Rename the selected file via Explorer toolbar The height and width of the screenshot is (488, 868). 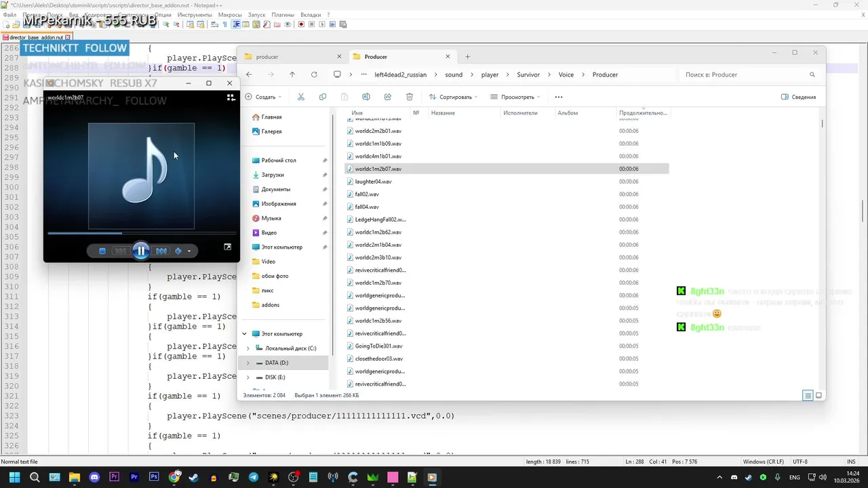coord(366,97)
